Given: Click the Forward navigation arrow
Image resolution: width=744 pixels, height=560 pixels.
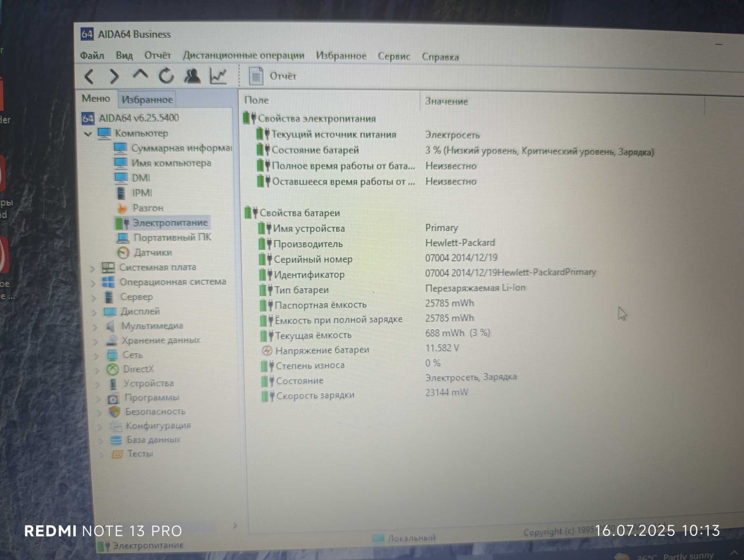Looking at the screenshot, I should pyautogui.click(x=114, y=77).
